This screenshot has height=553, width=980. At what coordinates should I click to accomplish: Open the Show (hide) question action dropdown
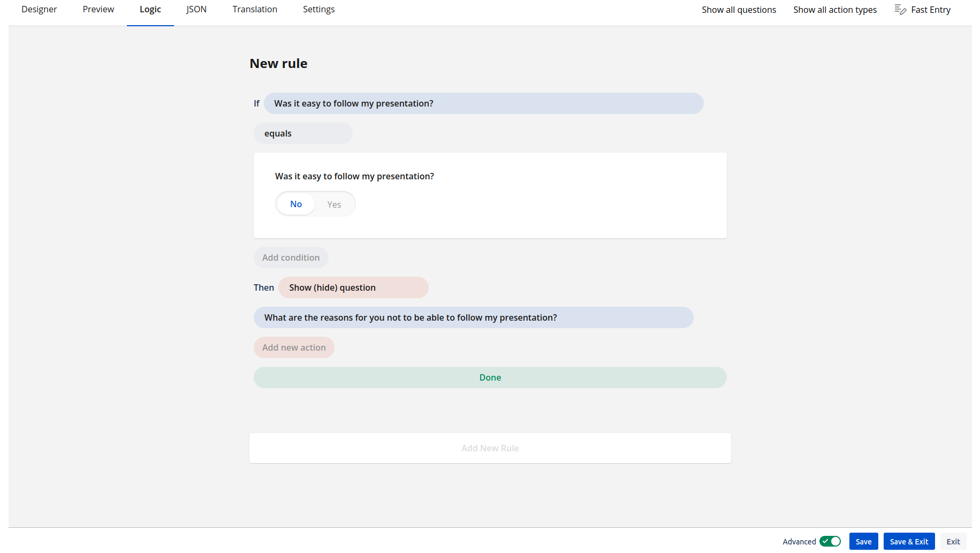[x=353, y=287]
